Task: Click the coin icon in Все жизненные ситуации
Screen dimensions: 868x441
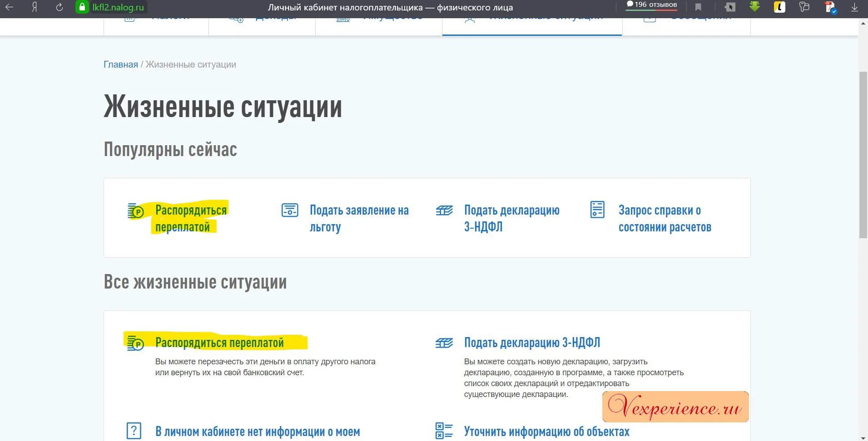Action: pyautogui.click(x=135, y=343)
